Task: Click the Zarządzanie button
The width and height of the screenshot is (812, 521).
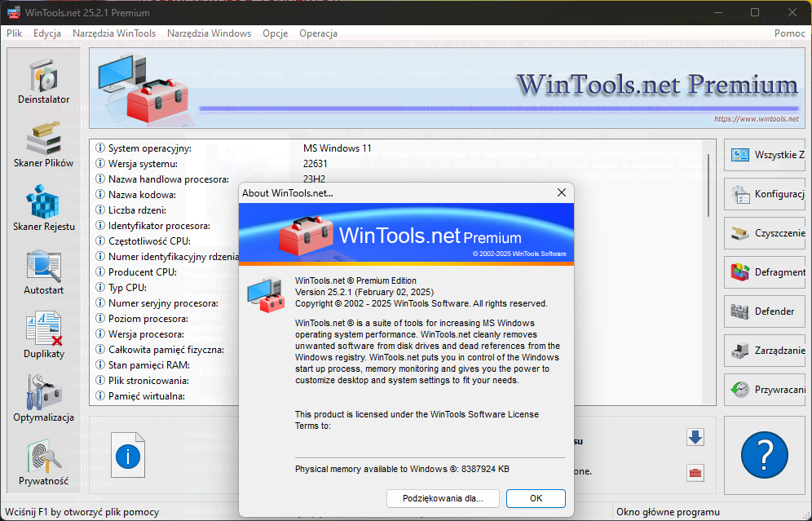Action: pos(766,351)
